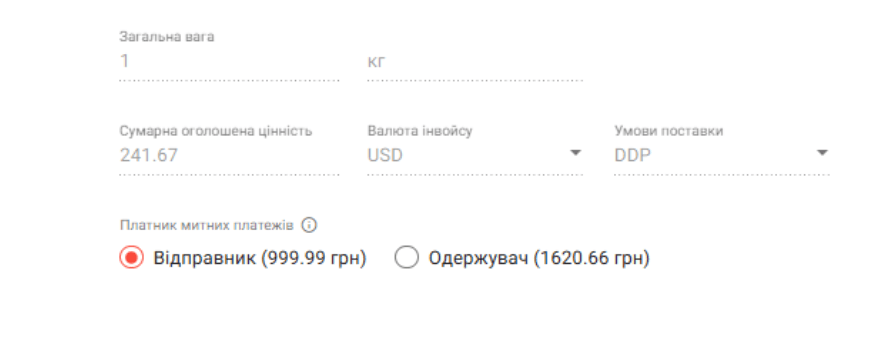
Task: Select the Одержувач radio button
Action: pos(407,258)
